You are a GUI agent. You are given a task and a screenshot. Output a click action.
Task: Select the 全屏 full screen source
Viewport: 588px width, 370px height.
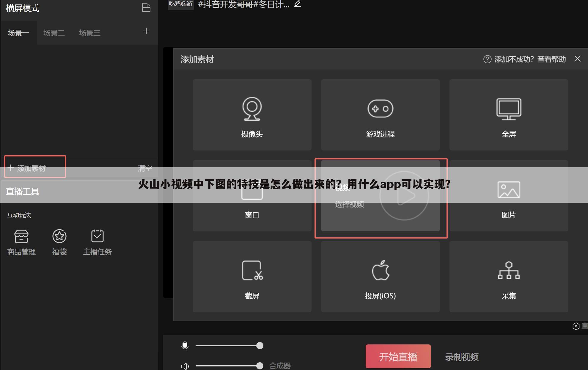(509, 115)
